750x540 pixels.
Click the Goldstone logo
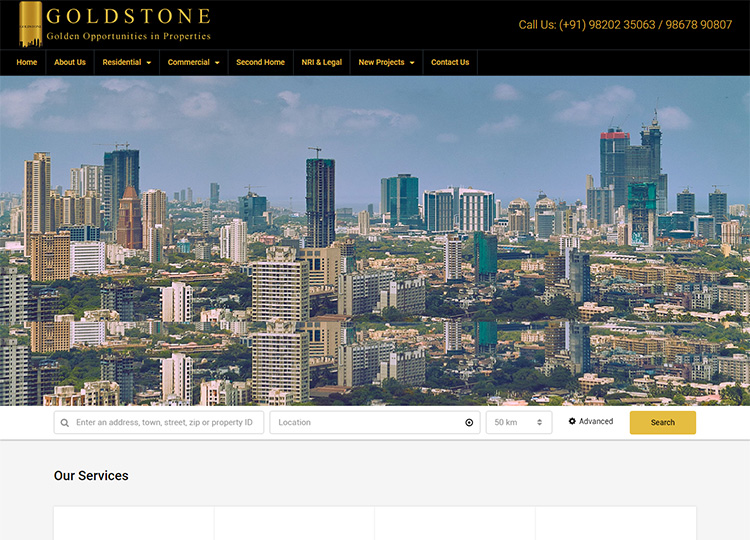tap(115, 24)
